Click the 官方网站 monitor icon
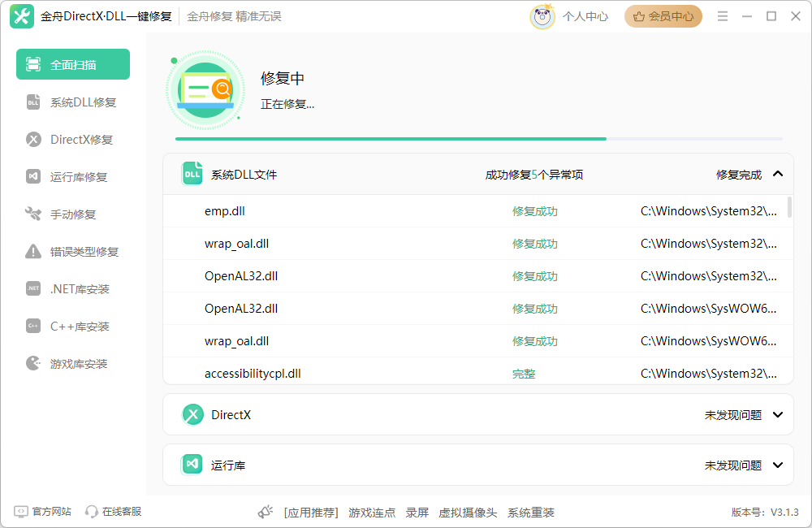Viewport: 812px width, 528px height. coord(21,512)
